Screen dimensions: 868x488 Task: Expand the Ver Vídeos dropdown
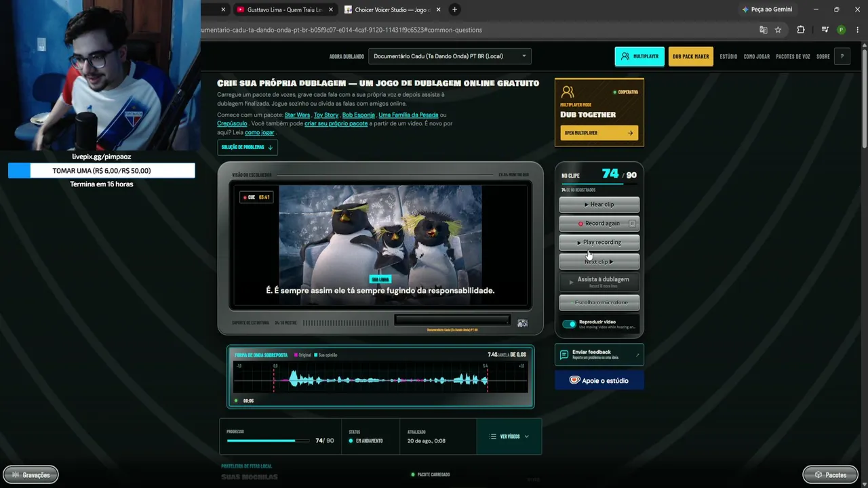[x=509, y=436]
